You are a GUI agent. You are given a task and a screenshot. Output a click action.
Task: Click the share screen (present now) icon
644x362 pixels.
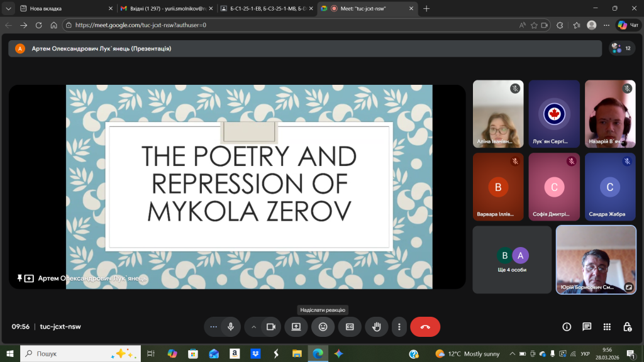point(296,327)
